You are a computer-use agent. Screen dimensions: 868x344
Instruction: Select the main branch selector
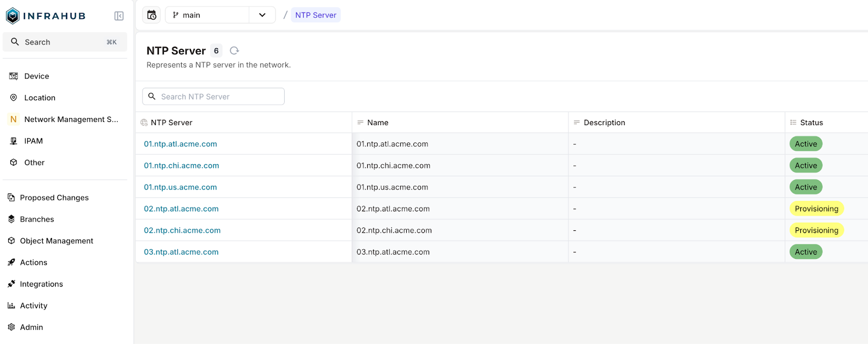click(207, 15)
